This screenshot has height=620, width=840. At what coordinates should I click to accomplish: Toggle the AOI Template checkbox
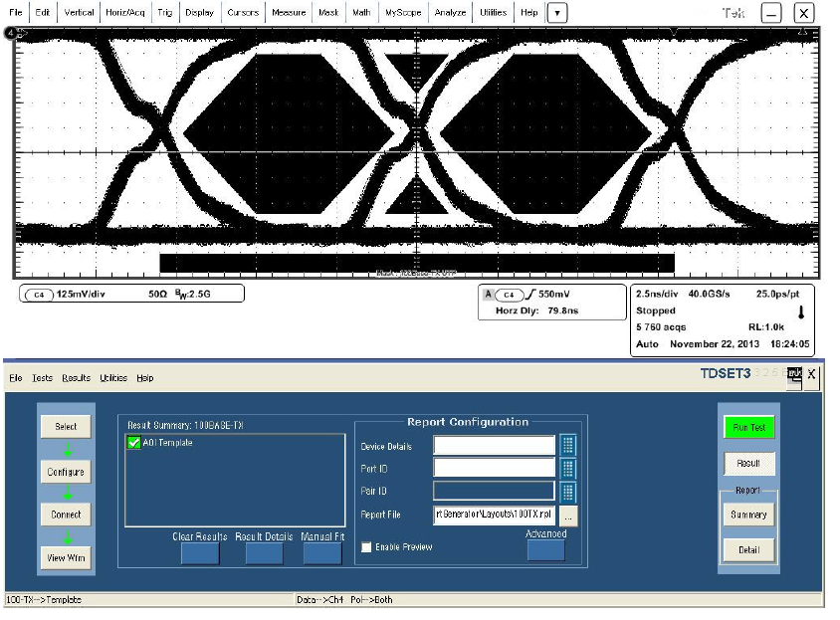click(x=134, y=443)
